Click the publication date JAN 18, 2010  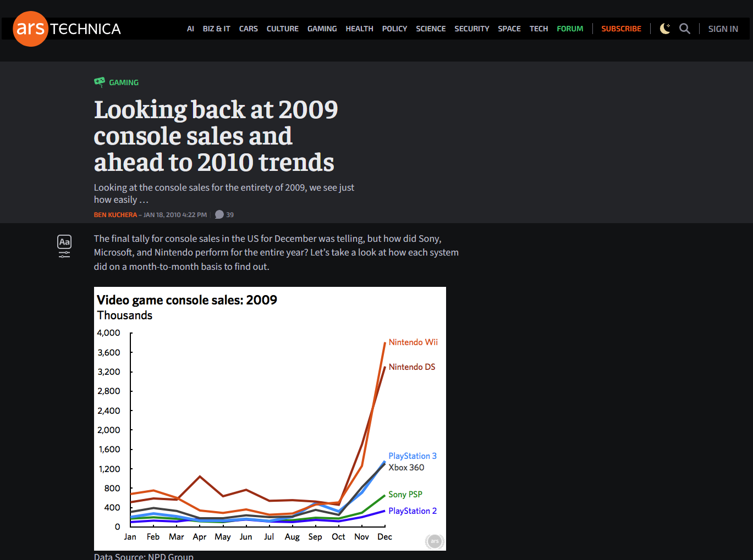click(175, 215)
